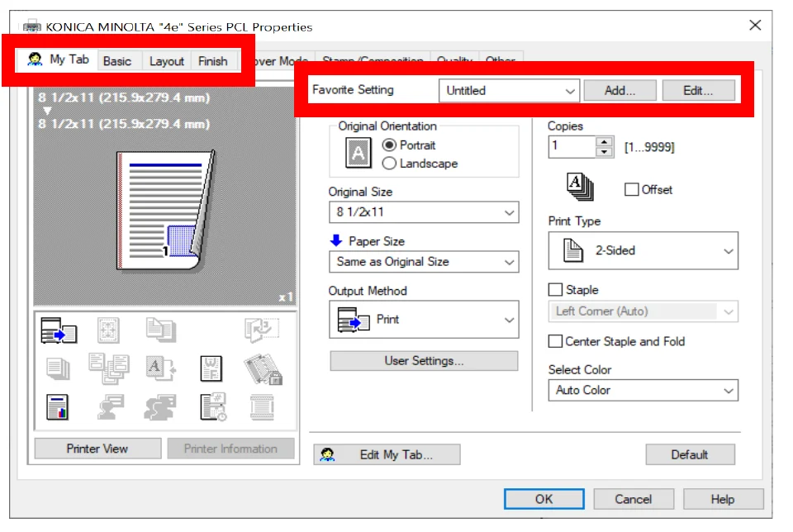Click the printer icon in the title bar
Screen dimensions: 793x532
[32, 26]
